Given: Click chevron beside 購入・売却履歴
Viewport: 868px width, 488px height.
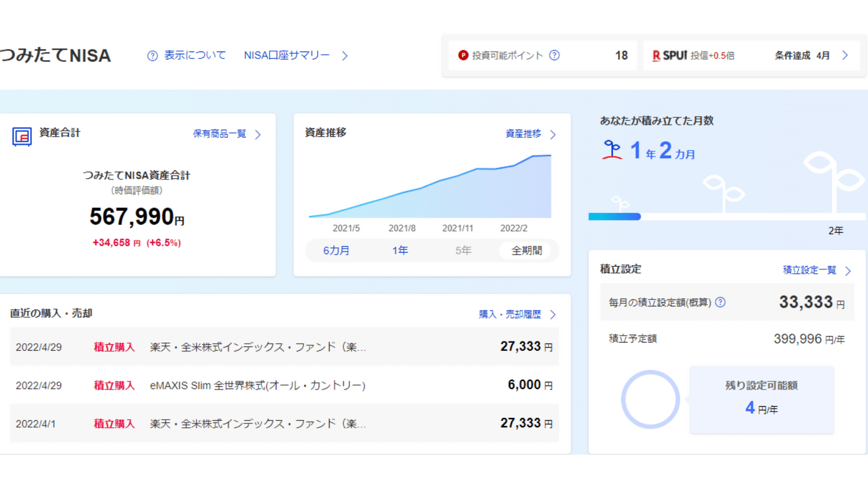Looking at the screenshot, I should [553, 314].
